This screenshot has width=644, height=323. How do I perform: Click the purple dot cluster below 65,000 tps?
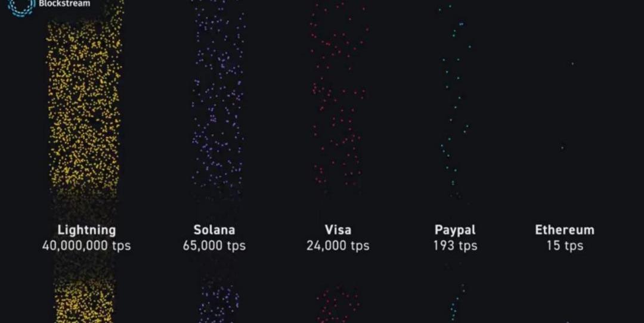[x=218, y=304]
